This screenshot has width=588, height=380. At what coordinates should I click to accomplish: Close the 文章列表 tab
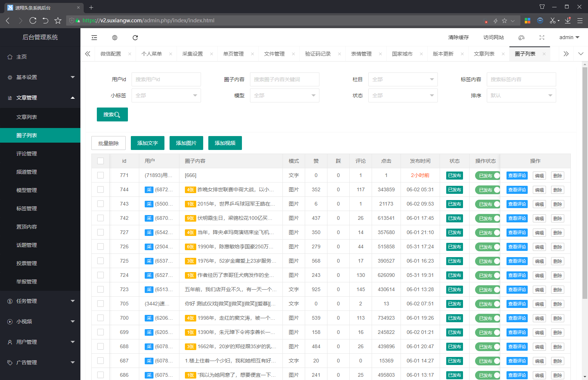[503, 54]
